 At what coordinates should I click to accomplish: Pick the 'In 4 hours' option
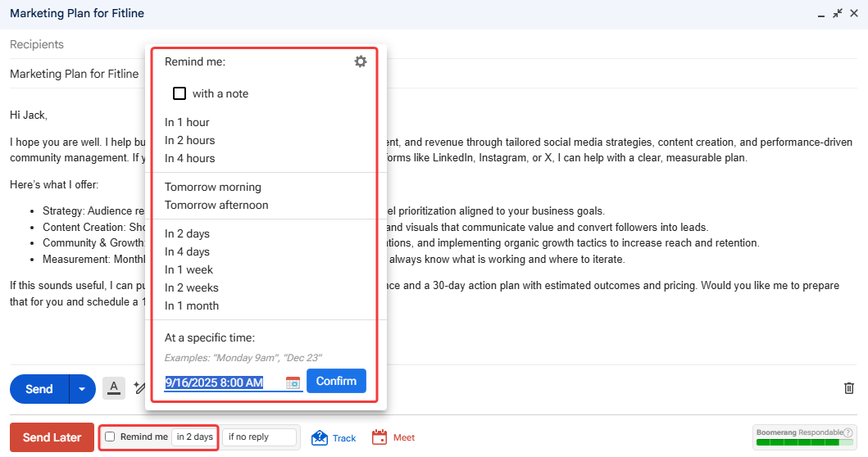click(x=189, y=158)
